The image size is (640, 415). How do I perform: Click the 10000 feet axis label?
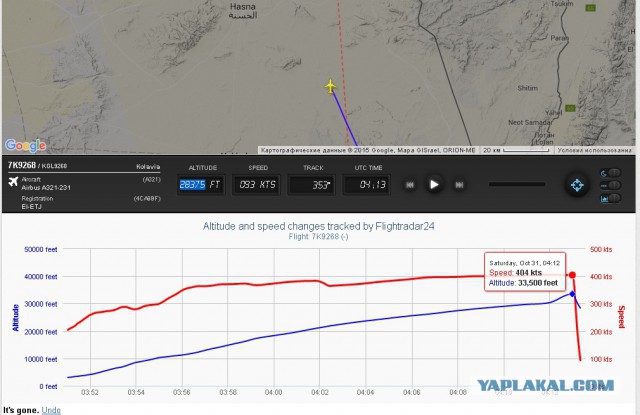(41, 359)
